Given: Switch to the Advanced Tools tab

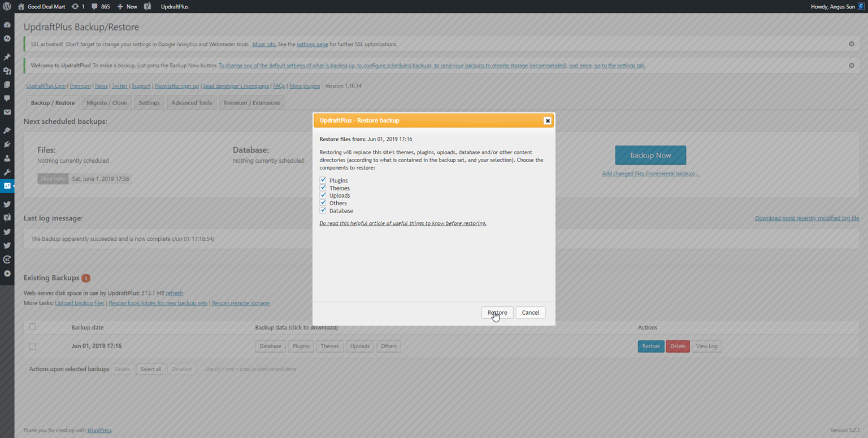Looking at the screenshot, I should pyautogui.click(x=192, y=103).
